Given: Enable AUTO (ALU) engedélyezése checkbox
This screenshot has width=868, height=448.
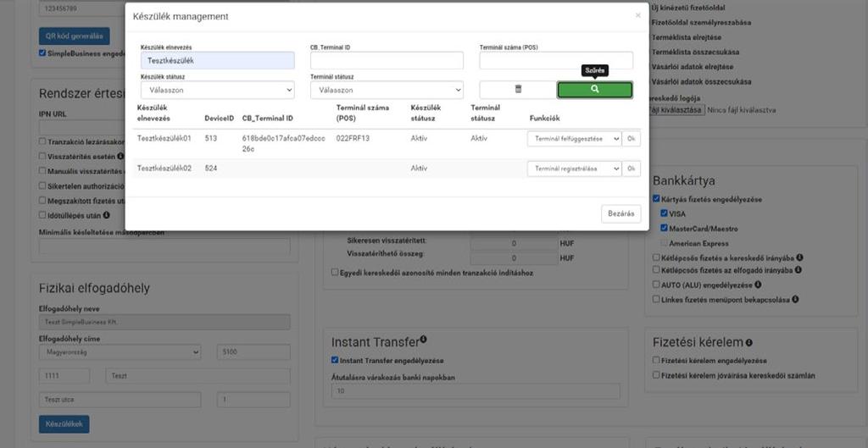Looking at the screenshot, I should (x=657, y=285).
